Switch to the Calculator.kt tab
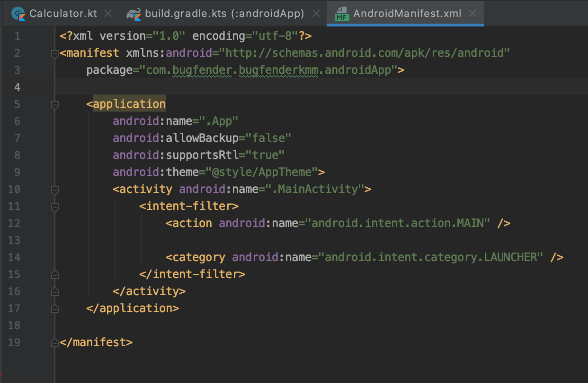588x383 pixels. pos(62,13)
